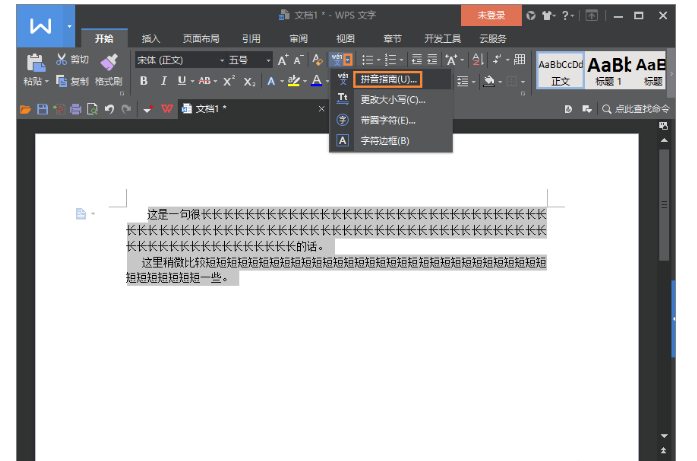Select 更改大小写(C)... menu item
The image size is (697, 461).
[x=393, y=100]
